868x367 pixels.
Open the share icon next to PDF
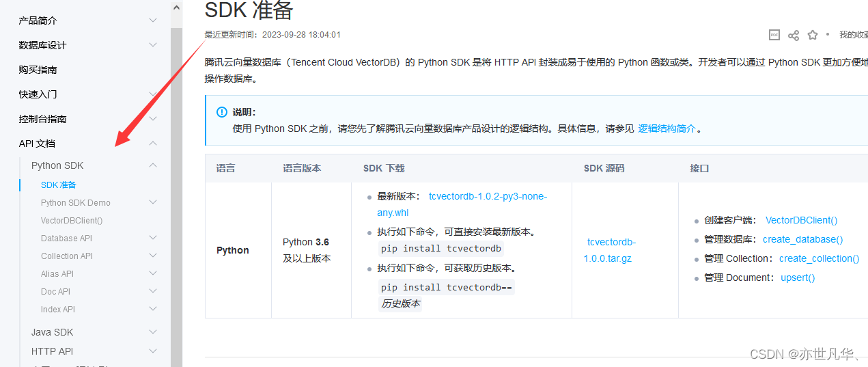pos(794,35)
